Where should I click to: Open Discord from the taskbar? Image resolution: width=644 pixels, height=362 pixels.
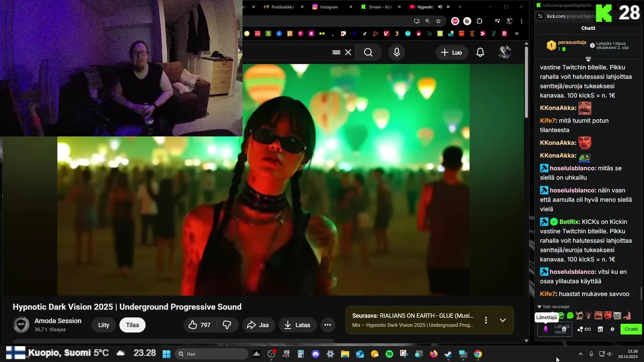coord(315,354)
